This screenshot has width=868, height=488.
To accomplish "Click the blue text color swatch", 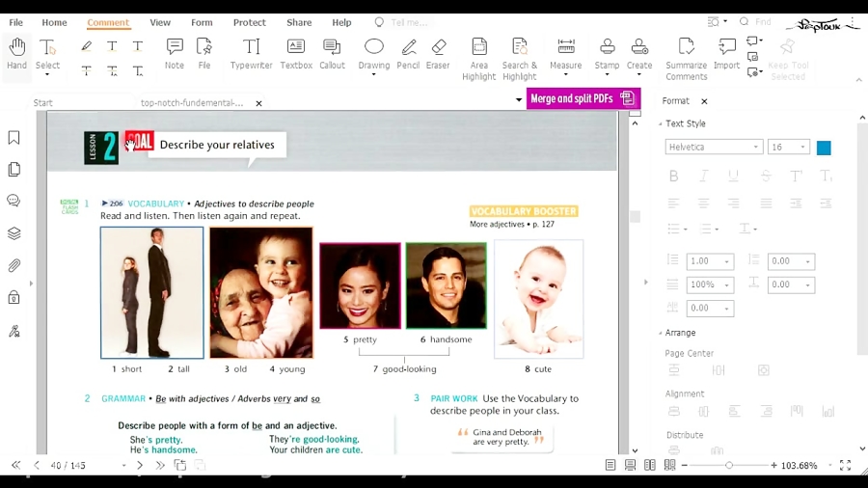I will coord(824,148).
